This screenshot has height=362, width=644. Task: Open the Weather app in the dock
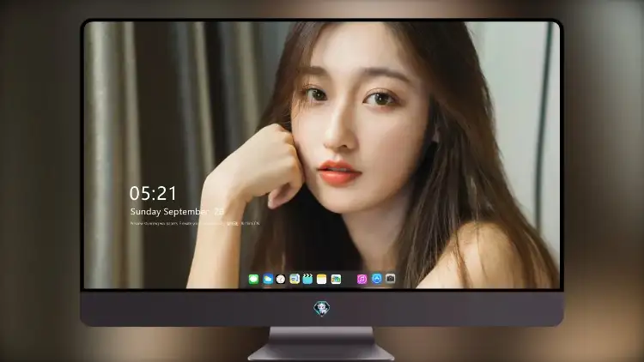pos(268,279)
